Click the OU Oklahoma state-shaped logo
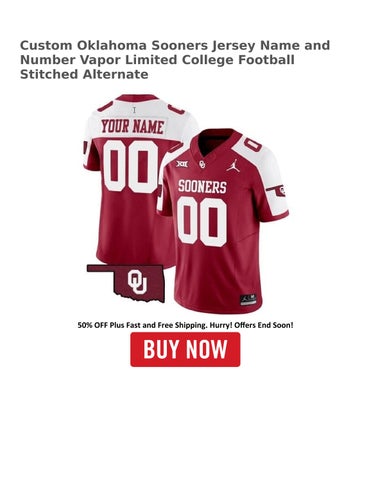 (126, 283)
